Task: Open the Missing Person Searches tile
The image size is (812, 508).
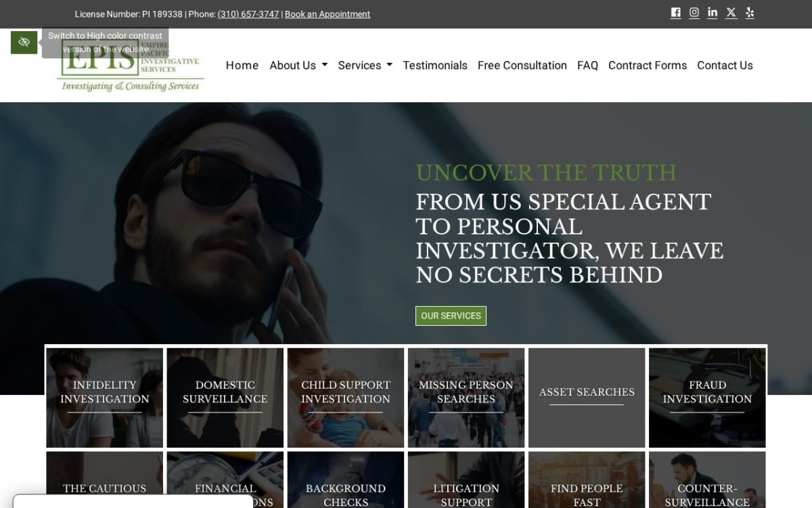Action: [x=466, y=398]
